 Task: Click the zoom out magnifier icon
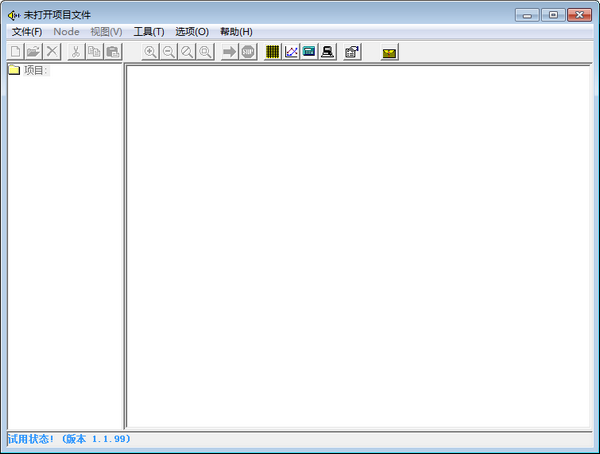[169, 52]
